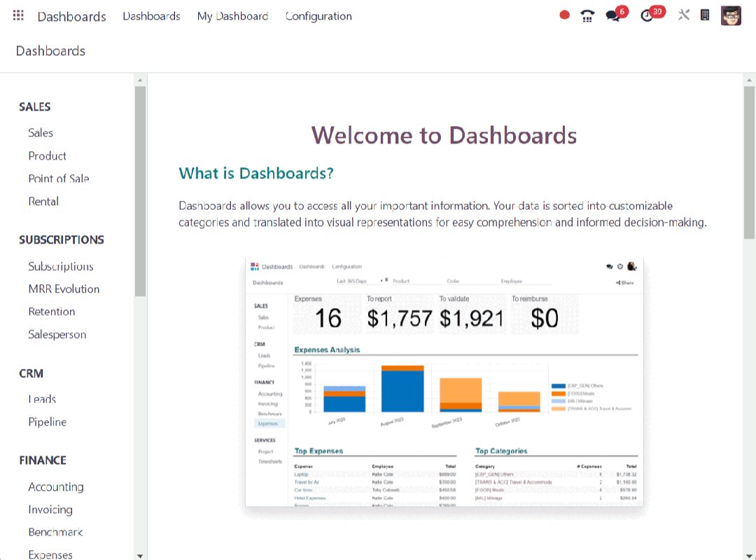Click the main page scrollbar up arrow
The height and width of the screenshot is (560, 756).
point(749,80)
